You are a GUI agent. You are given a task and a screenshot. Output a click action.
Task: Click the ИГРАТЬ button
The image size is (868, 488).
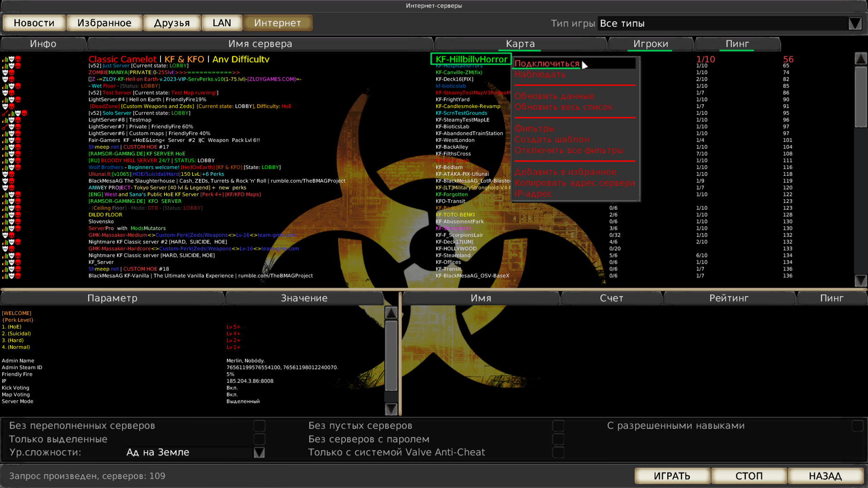(x=672, y=476)
